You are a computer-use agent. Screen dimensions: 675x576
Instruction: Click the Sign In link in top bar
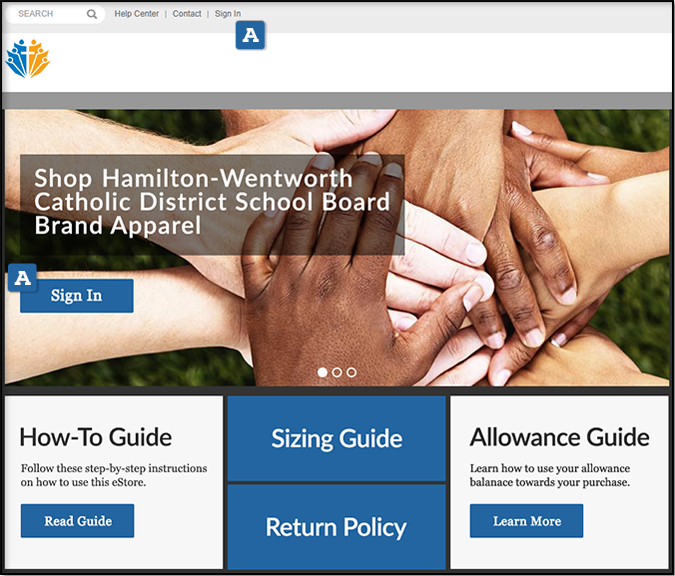point(228,14)
